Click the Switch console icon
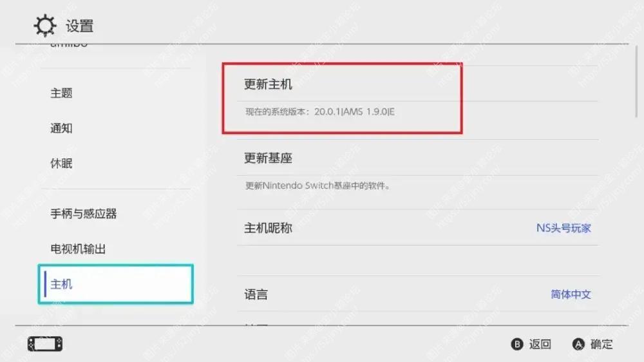644x362 pixels. point(45,344)
